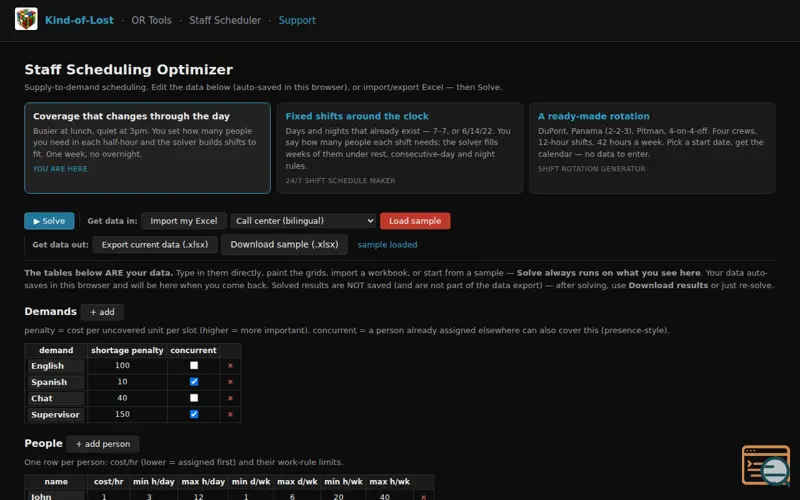
Task: Add a new person row
Action: point(103,444)
